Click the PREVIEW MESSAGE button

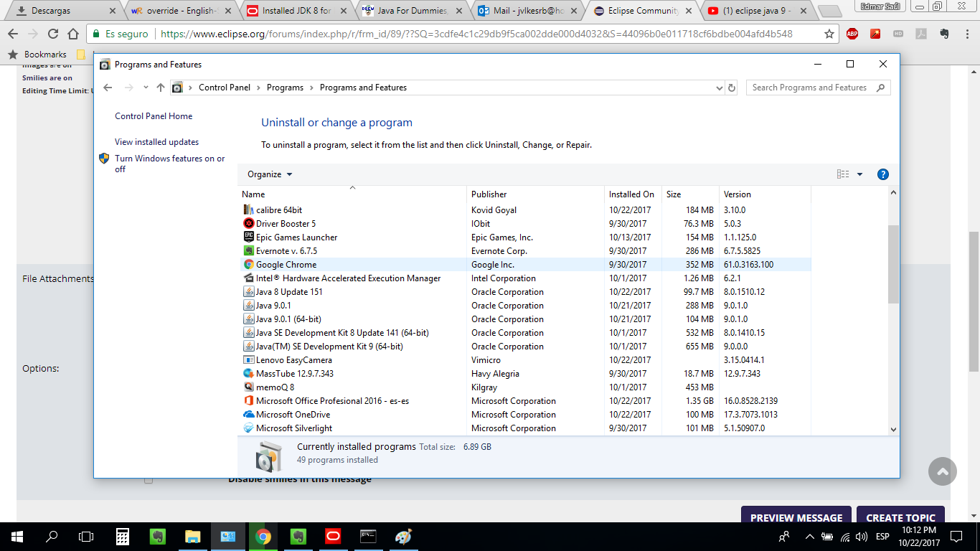click(796, 517)
